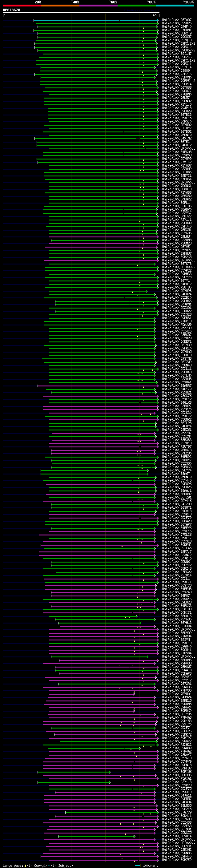Click the green ~80% identity legend segment
The height and width of the screenshot is (868, 197).
137,6
